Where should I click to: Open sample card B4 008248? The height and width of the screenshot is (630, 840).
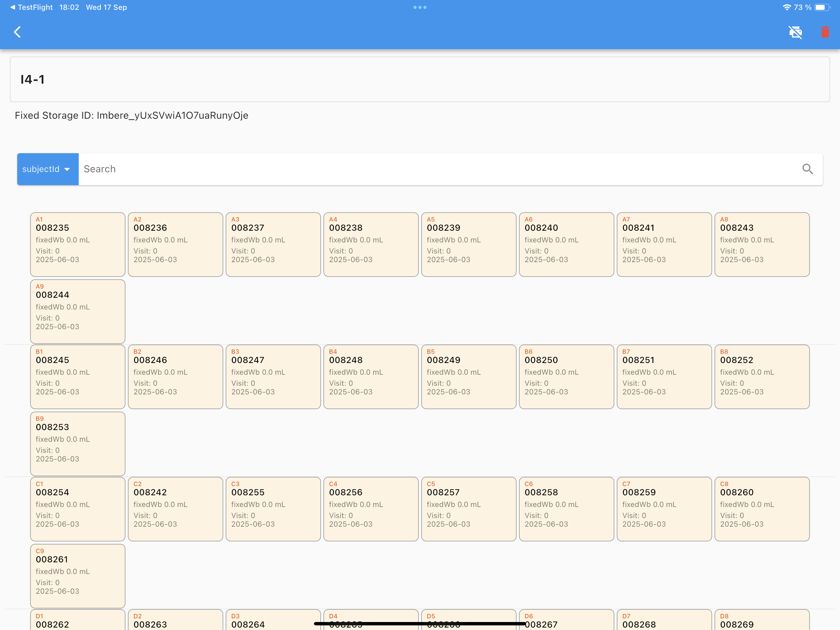370,377
